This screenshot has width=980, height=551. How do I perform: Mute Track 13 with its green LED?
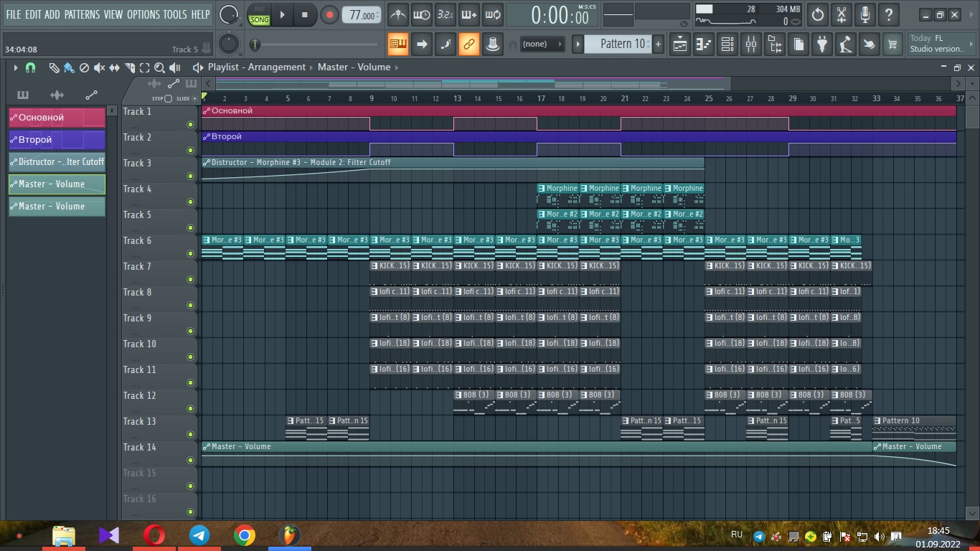click(x=190, y=434)
